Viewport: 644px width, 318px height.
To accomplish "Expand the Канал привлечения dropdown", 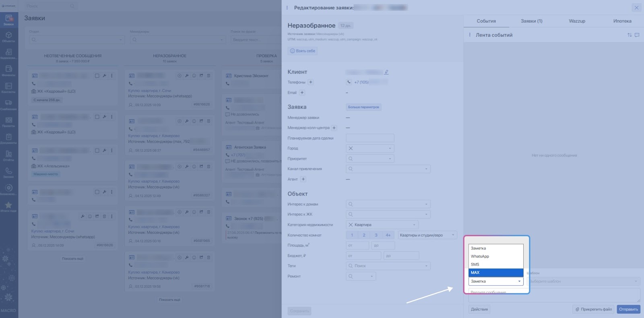I will [x=388, y=169].
